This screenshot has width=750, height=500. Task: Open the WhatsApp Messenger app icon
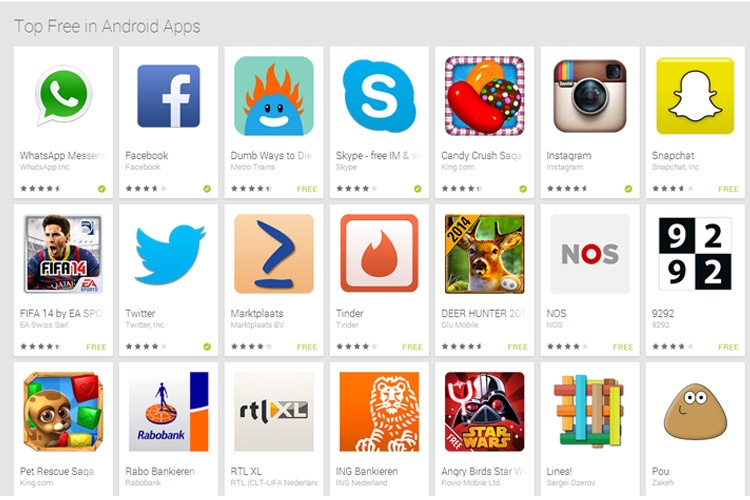tap(64, 96)
